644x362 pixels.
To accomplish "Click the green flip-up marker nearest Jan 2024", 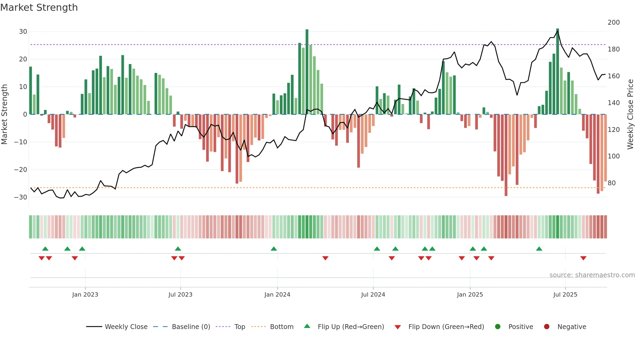I will pos(274,249).
